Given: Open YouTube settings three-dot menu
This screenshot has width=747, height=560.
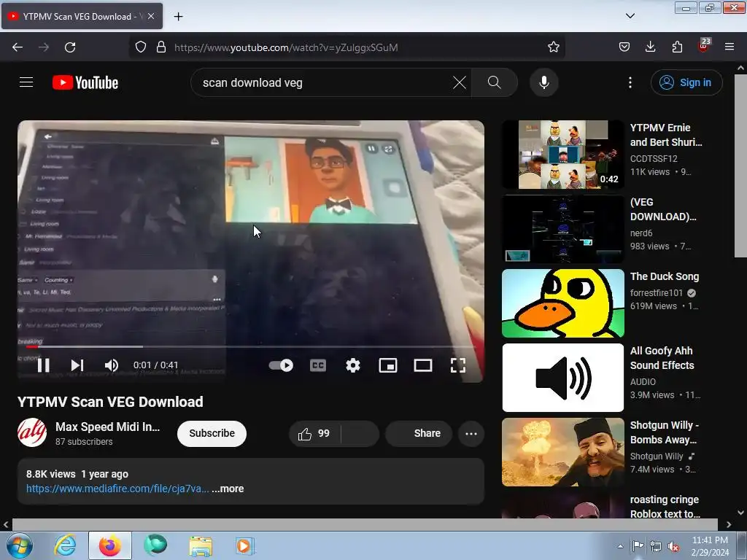Looking at the screenshot, I should coord(630,82).
